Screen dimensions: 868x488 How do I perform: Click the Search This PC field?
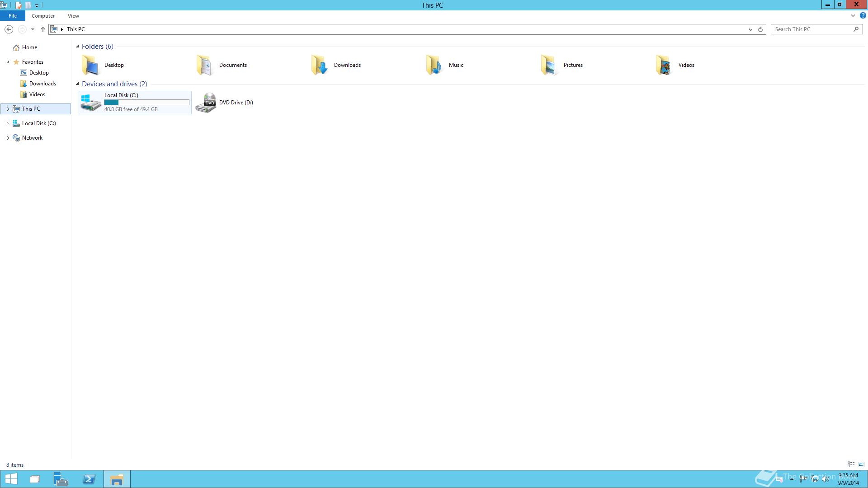(x=811, y=29)
